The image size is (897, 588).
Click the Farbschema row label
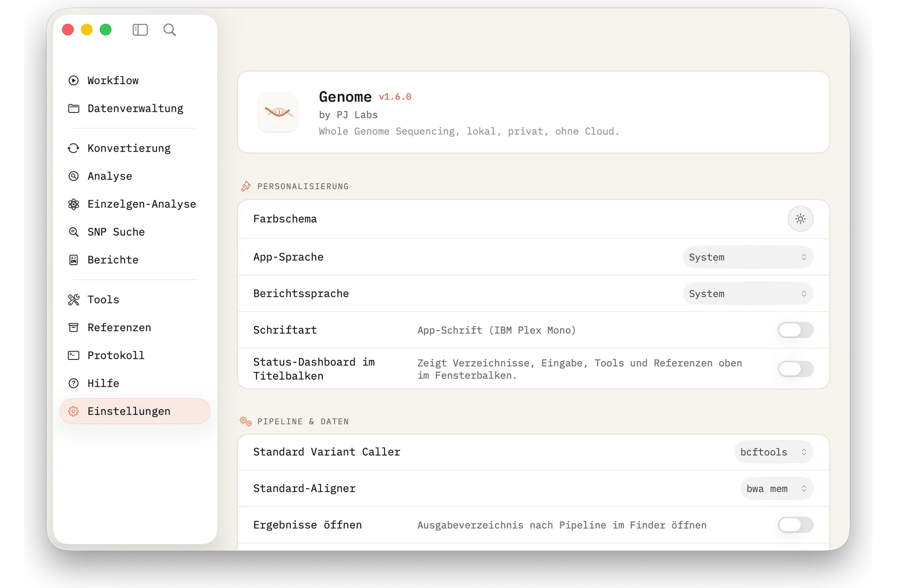tap(285, 219)
